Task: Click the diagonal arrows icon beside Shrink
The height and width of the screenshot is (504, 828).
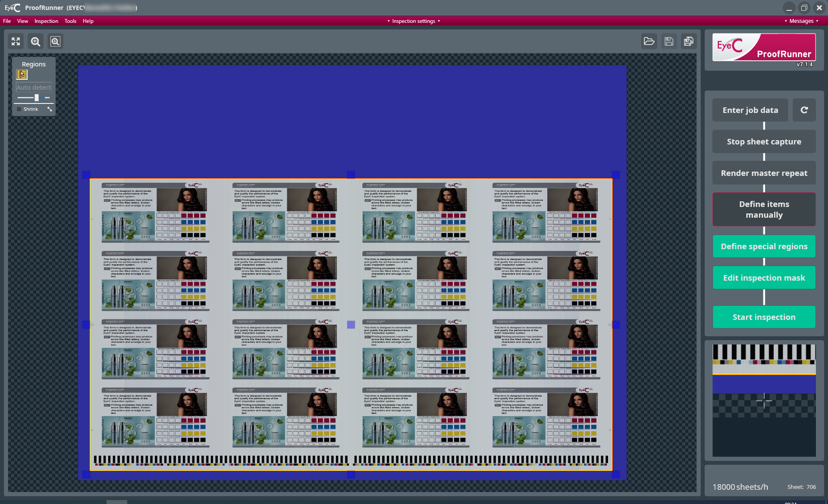Action: coord(50,109)
